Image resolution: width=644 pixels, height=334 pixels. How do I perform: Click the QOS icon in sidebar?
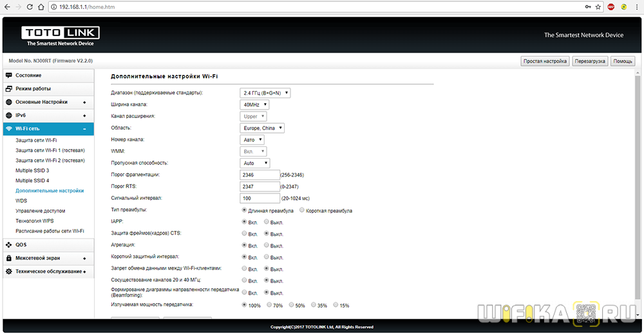coord(9,244)
